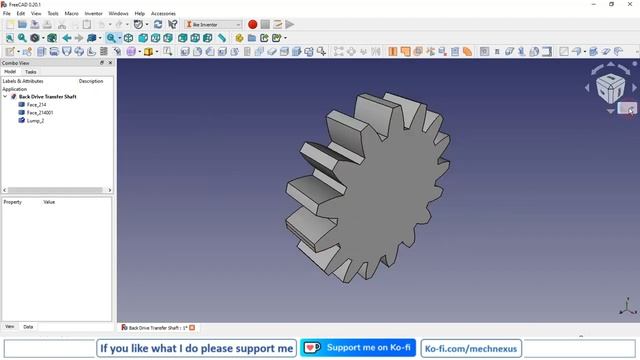Select Face_214 in model tree
Image resolution: width=640 pixels, height=360 pixels.
coord(36,105)
